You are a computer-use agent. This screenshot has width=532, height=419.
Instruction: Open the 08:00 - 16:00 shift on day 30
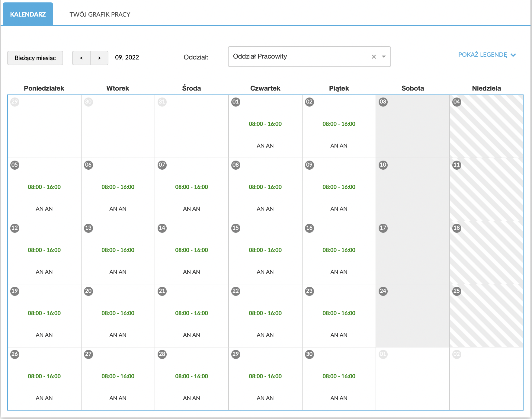[339, 376]
